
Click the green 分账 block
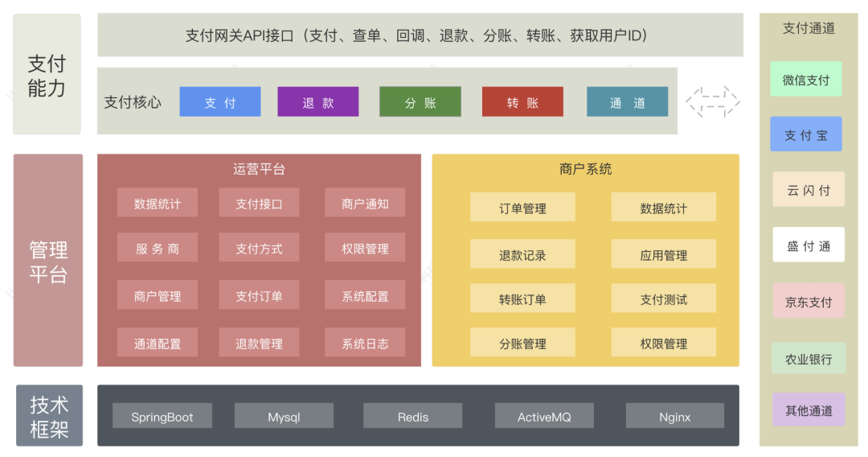click(420, 102)
